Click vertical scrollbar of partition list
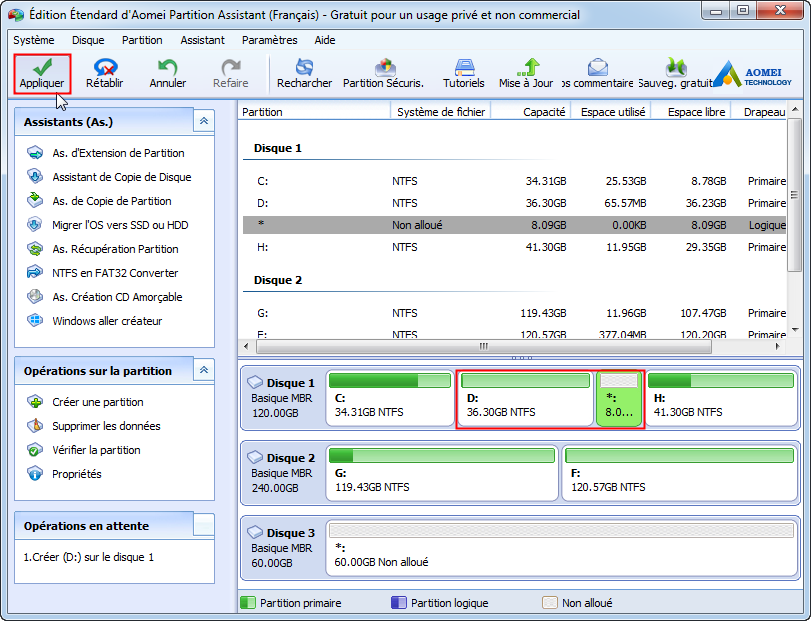The height and width of the screenshot is (621, 811). click(794, 194)
